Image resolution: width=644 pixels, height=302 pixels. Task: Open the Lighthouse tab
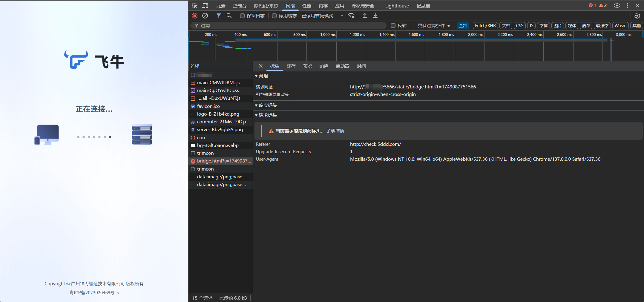(x=397, y=6)
